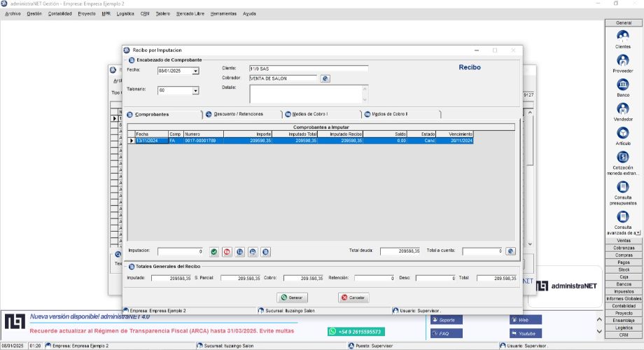Image resolution: width=644 pixels, height=350 pixels.
Task: Click the Soporte button
Action: tap(447, 320)
